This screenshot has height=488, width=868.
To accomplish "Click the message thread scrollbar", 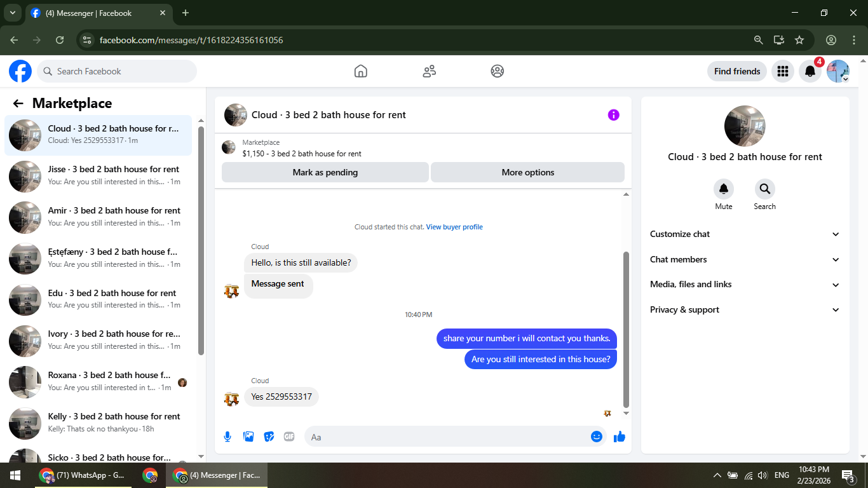I will [626, 329].
